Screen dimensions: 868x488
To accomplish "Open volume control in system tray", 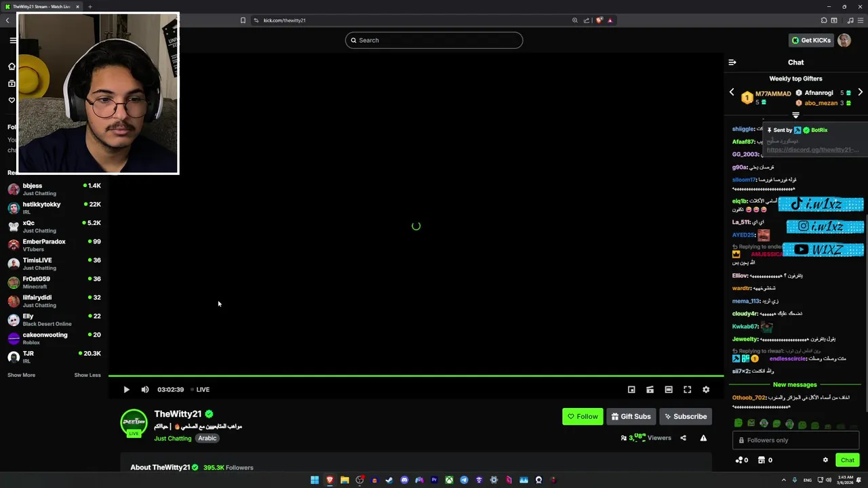I will tap(830, 480).
